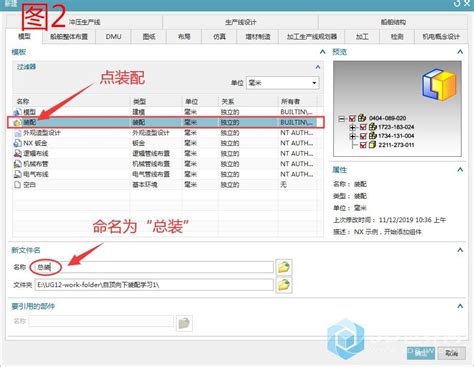Collapse the 模板 section
This screenshot has width=474, height=367.
322,52
